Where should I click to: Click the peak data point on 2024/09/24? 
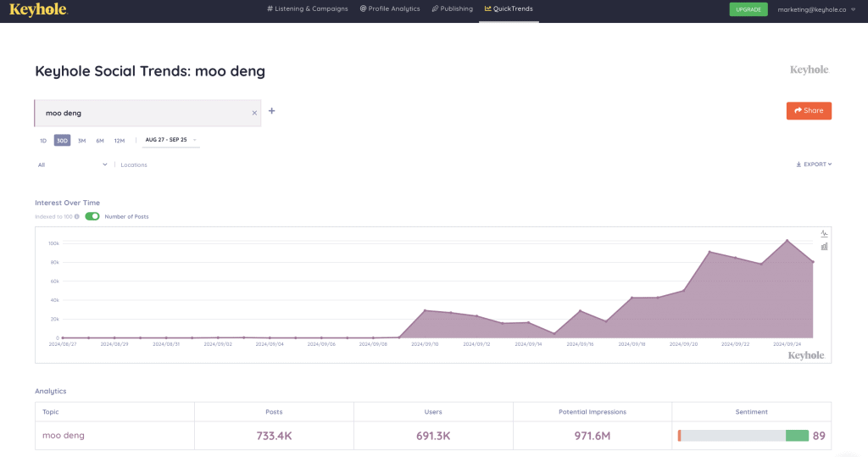click(787, 241)
